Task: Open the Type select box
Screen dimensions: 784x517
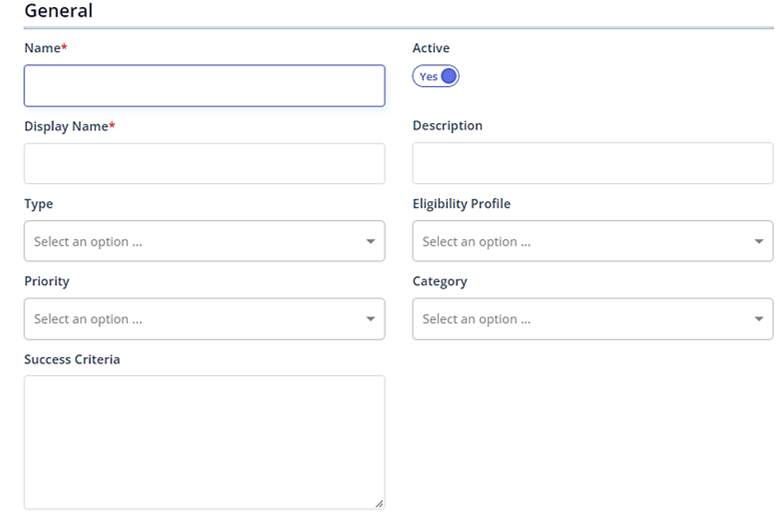Action: [204, 241]
